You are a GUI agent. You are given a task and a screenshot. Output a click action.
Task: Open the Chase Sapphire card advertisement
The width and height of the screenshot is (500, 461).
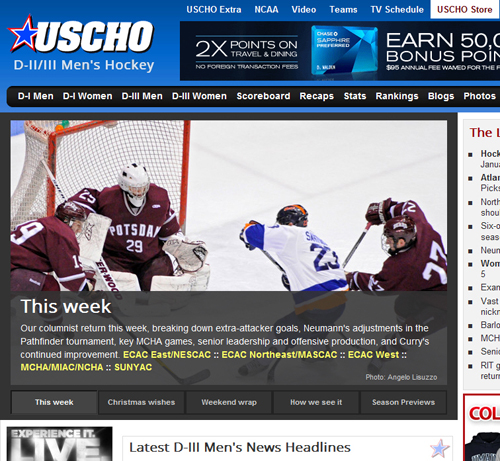click(x=340, y=51)
